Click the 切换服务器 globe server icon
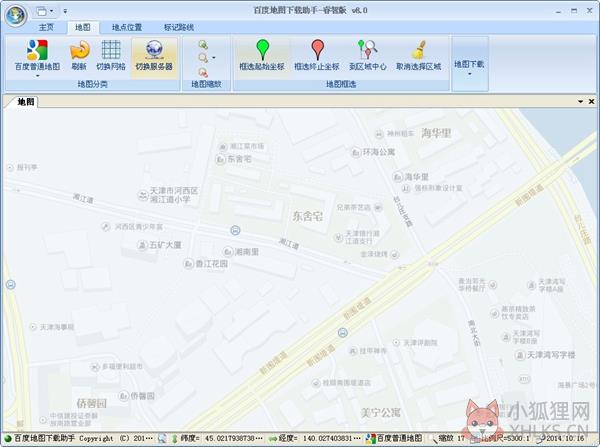 click(x=154, y=50)
